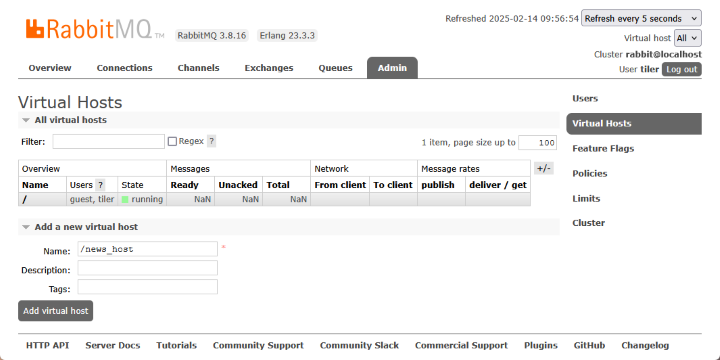The image size is (720, 360).
Task: Open the Queues tab
Action: point(335,68)
